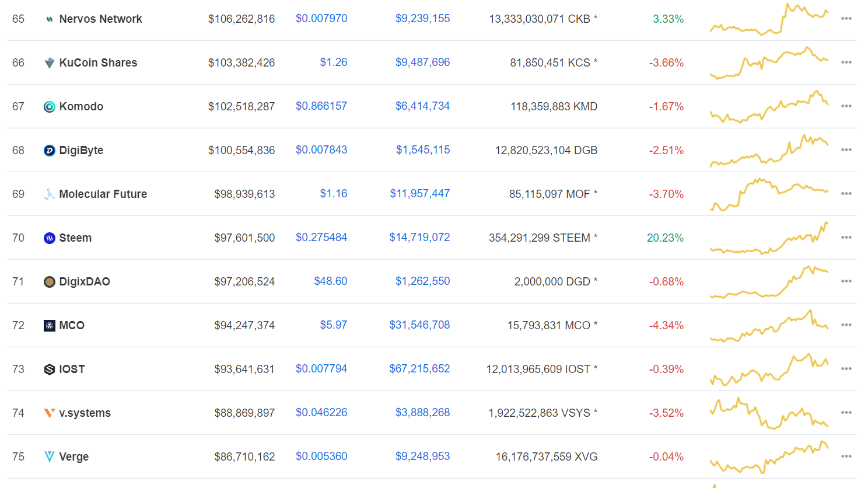
Task: Open the v.systems 7-day price sparkline
Action: pos(769,413)
